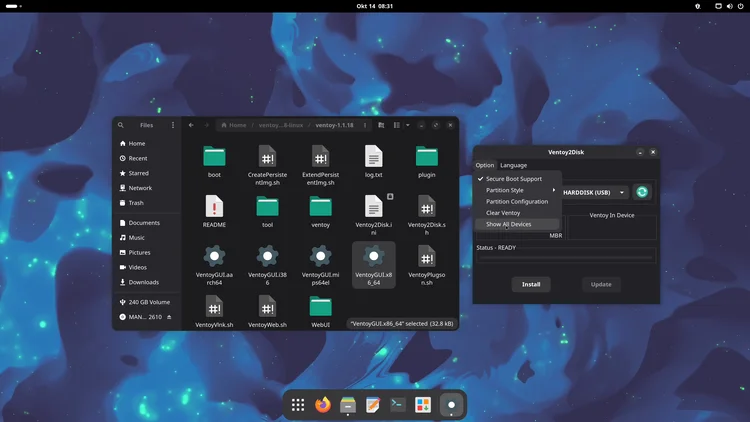
Task: Open the Terminal from the dock
Action: click(397, 405)
